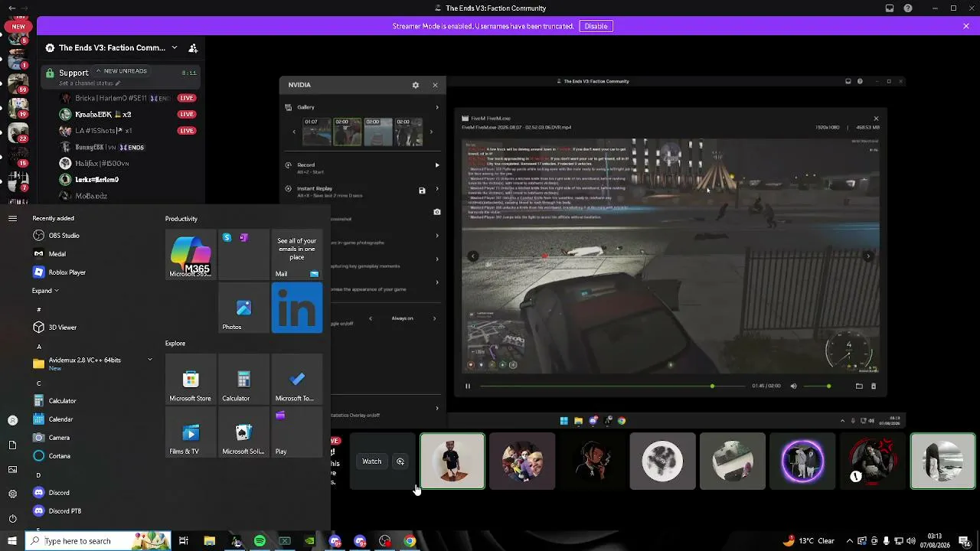Screen dimensions: 980x551
Task: Open File Explorer from the taskbar
Action: click(x=210, y=541)
